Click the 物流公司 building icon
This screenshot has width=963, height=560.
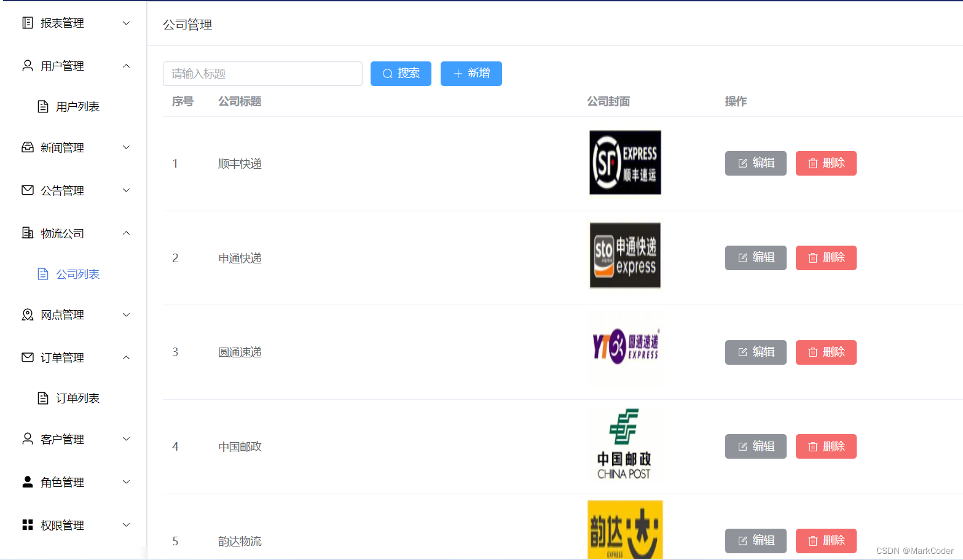tap(28, 233)
